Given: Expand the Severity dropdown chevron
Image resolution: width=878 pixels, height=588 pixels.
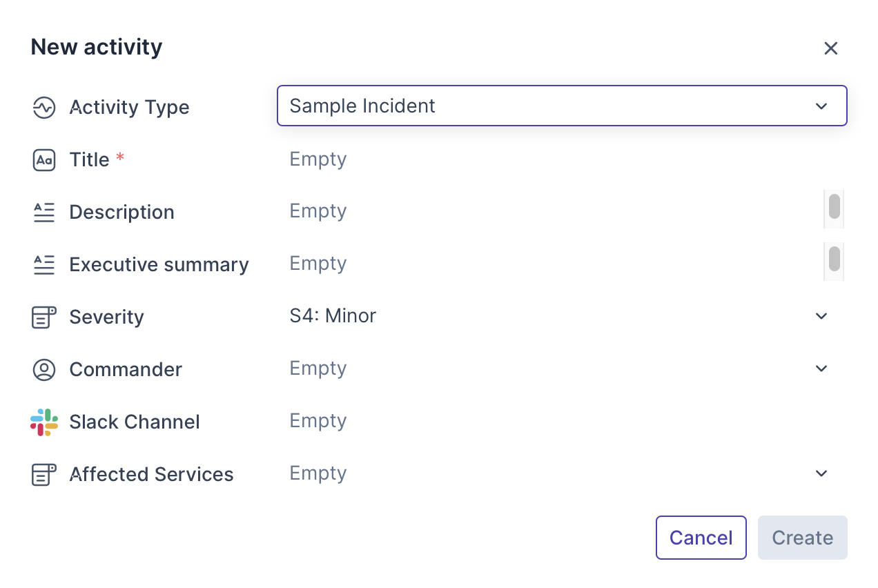Looking at the screenshot, I should [x=821, y=316].
